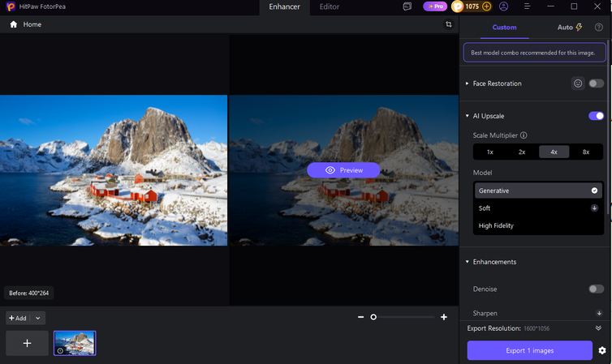The image size is (612, 364).
Task: Enable the Denoise toggle
Action: (x=596, y=289)
